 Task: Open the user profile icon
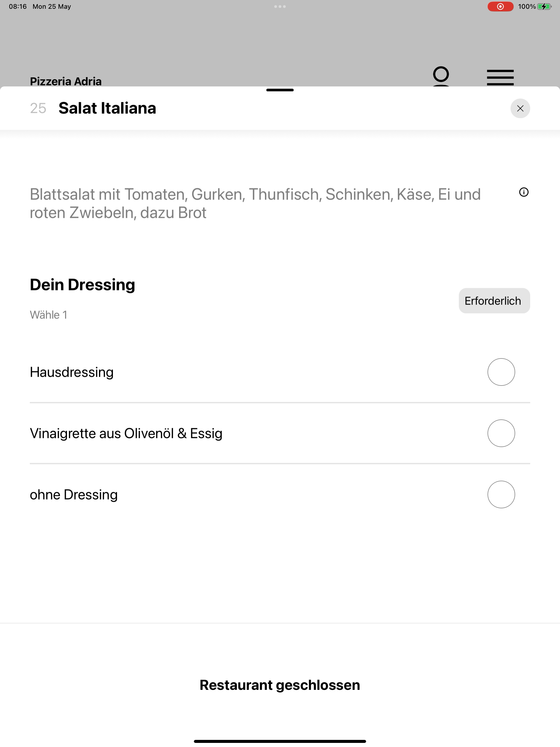click(x=441, y=76)
